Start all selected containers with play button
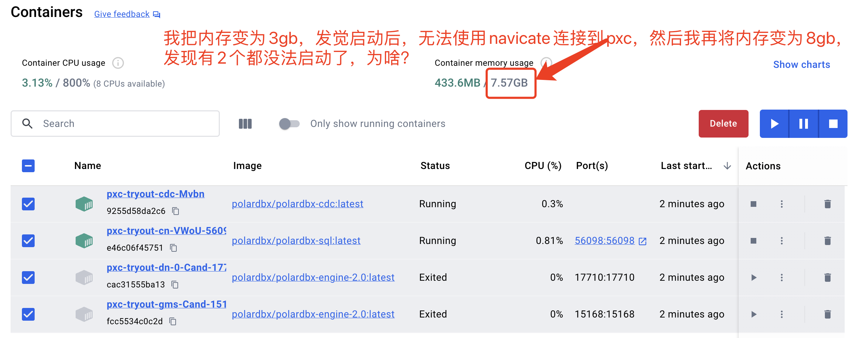Viewport: 868px width, 338px height. 774,124
